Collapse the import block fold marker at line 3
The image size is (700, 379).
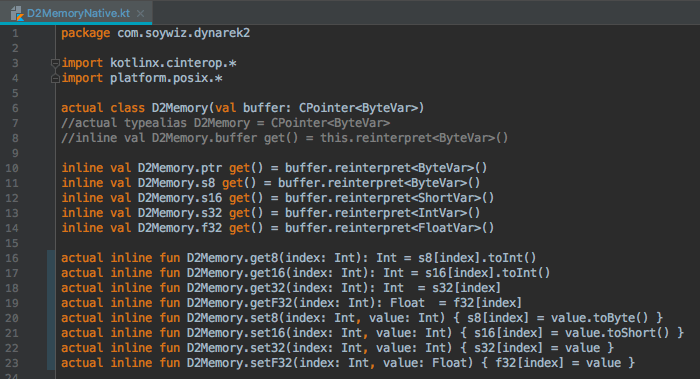[x=55, y=63]
